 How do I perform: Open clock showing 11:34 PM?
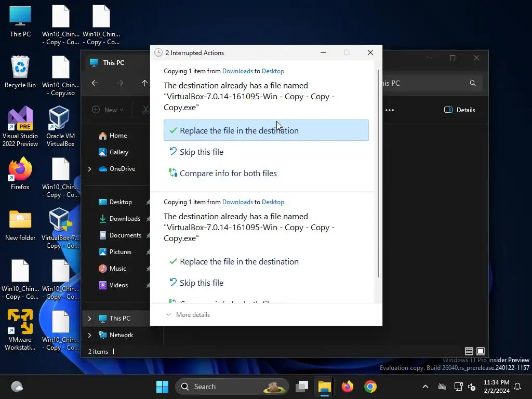click(496, 387)
